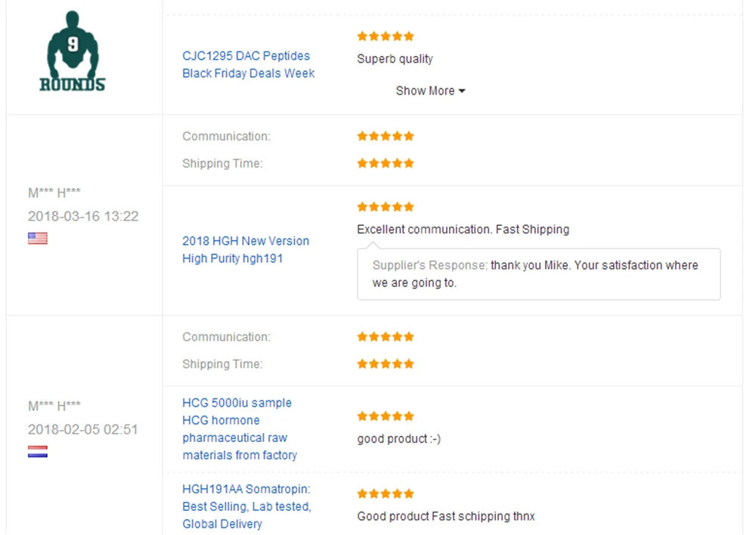The height and width of the screenshot is (535, 756).
Task: Click the 9 Rounds buyer avatar logo
Action: [73, 51]
